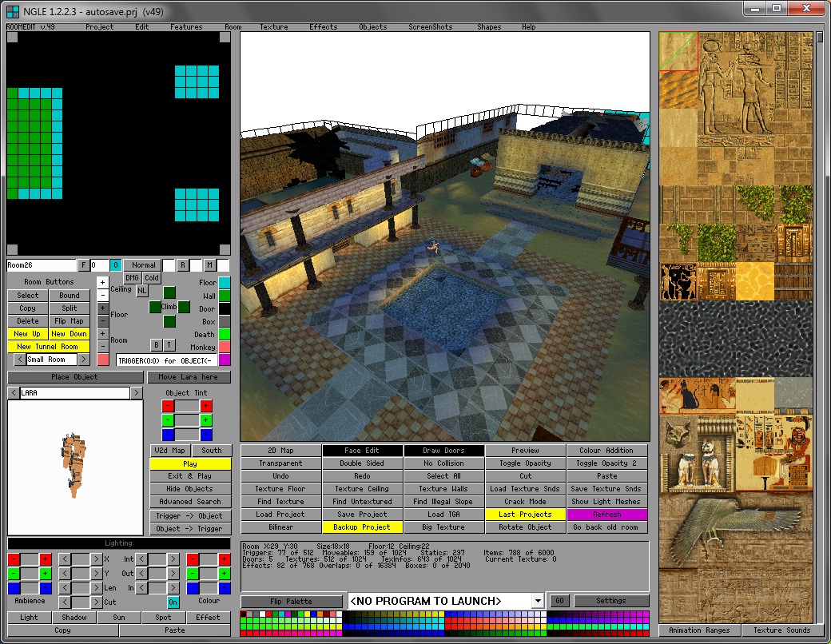This screenshot has width=831, height=644.
Task: Toggle the light On button
Action: coord(173,602)
